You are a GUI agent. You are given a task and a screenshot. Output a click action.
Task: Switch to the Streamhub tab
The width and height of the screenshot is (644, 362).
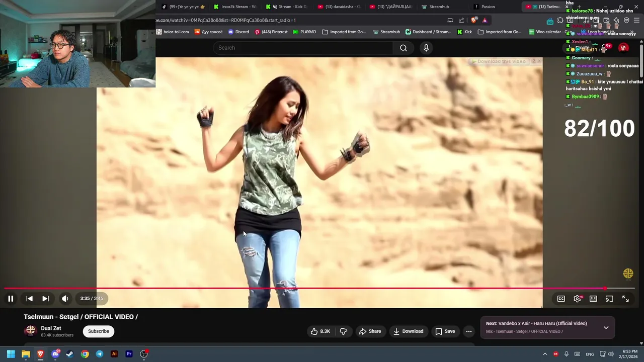click(x=443, y=7)
